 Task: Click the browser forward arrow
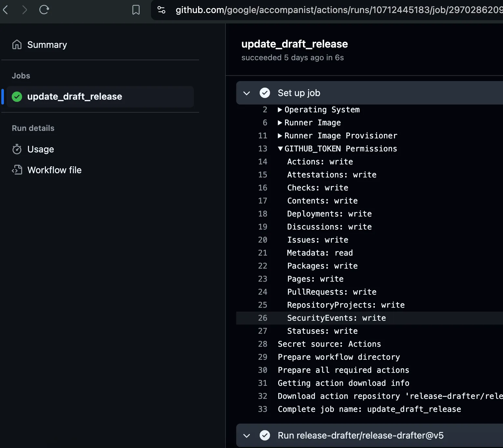24,10
